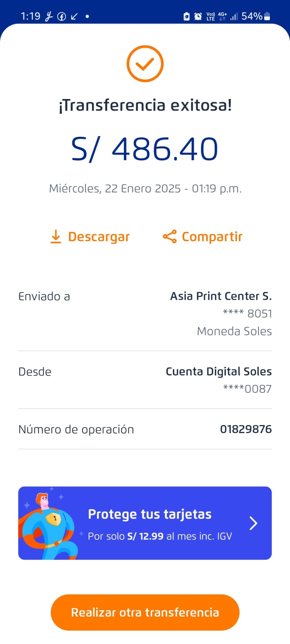Viewport: 290px width, 644px height.
Task: Tap the orange success checkmark icon
Action: (145, 64)
